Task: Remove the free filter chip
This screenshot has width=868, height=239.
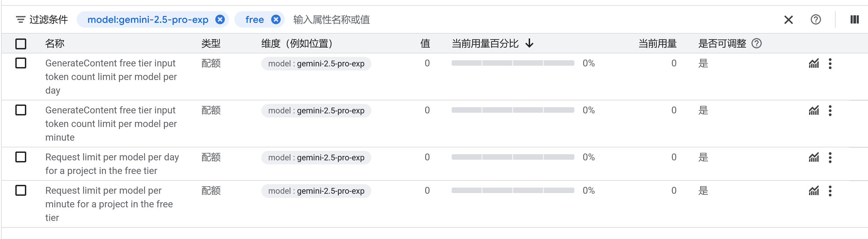Action: tap(276, 20)
